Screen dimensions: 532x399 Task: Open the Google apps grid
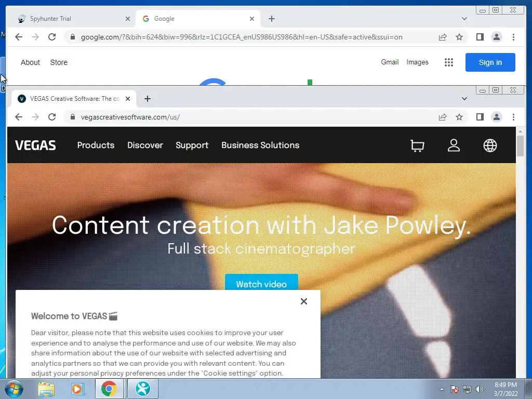click(448, 62)
